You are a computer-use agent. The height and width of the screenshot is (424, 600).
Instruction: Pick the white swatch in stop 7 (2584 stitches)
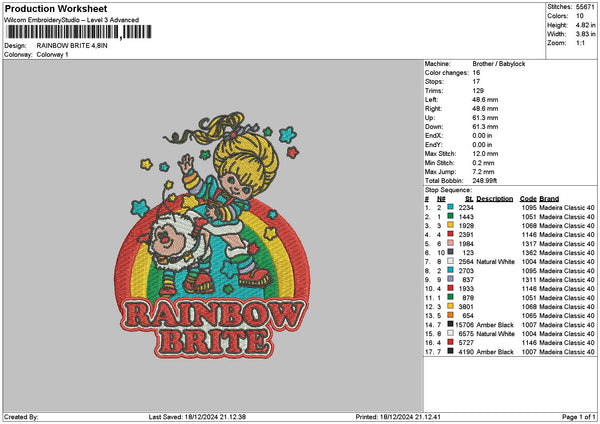(x=450, y=261)
